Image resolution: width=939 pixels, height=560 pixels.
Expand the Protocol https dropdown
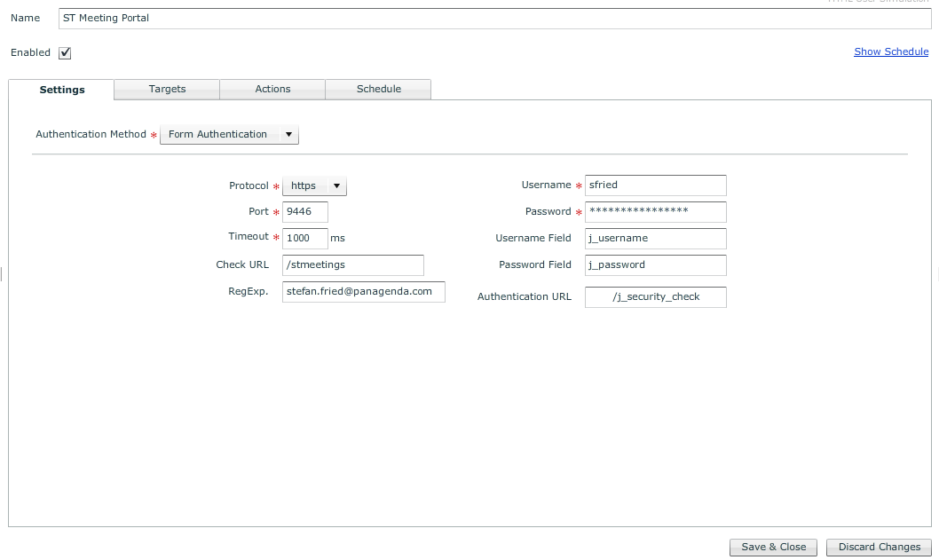pos(314,186)
